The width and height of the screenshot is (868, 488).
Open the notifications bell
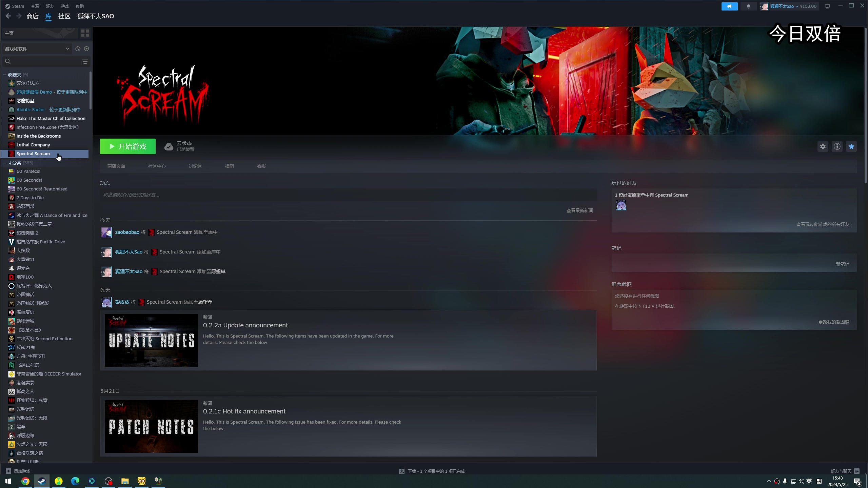(749, 6)
